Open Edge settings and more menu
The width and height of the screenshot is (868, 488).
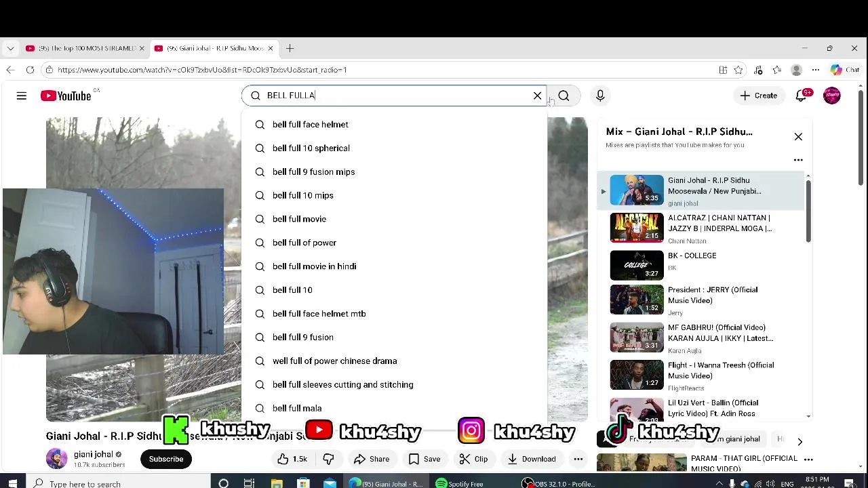[816, 70]
